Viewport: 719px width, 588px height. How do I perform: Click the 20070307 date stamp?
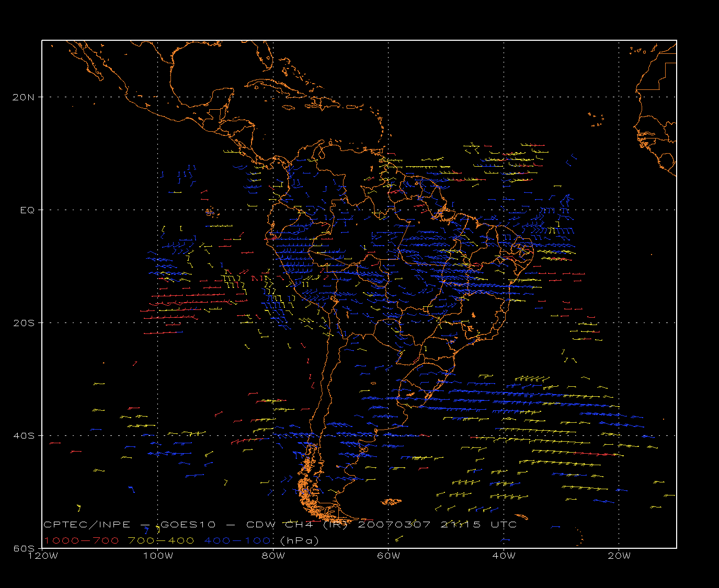point(394,524)
